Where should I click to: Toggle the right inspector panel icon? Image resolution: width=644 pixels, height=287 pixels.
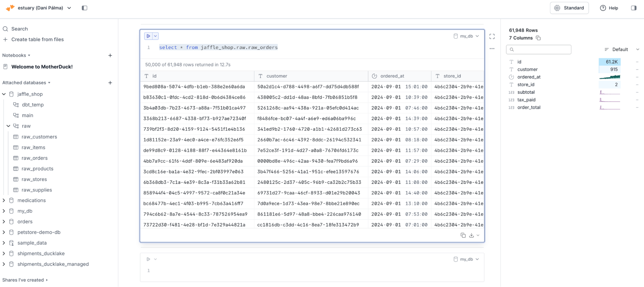tap(634, 8)
